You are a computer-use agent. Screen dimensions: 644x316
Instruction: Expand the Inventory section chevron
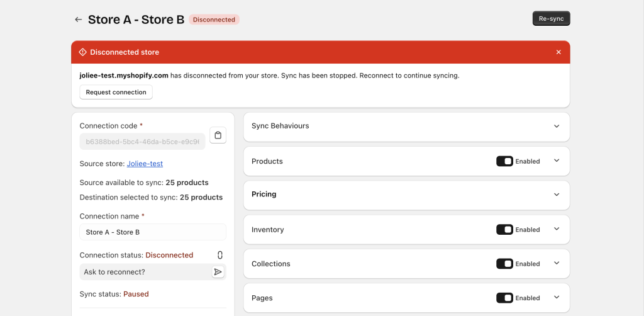pyautogui.click(x=556, y=229)
